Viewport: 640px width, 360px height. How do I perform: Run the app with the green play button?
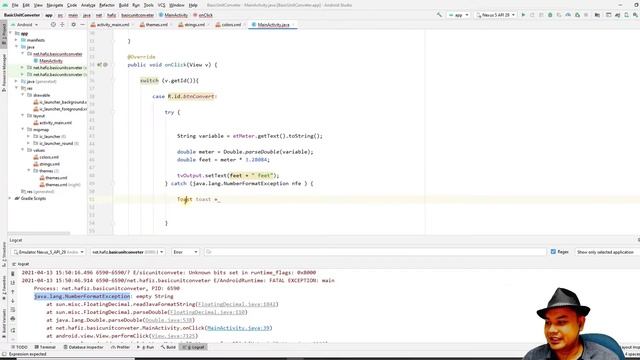click(x=523, y=15)
